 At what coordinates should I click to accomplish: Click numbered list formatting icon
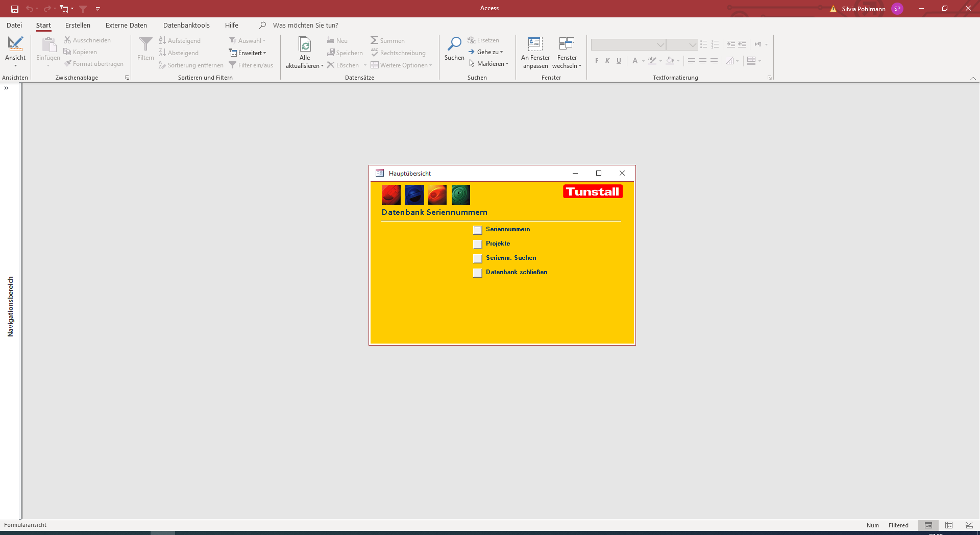715,44
